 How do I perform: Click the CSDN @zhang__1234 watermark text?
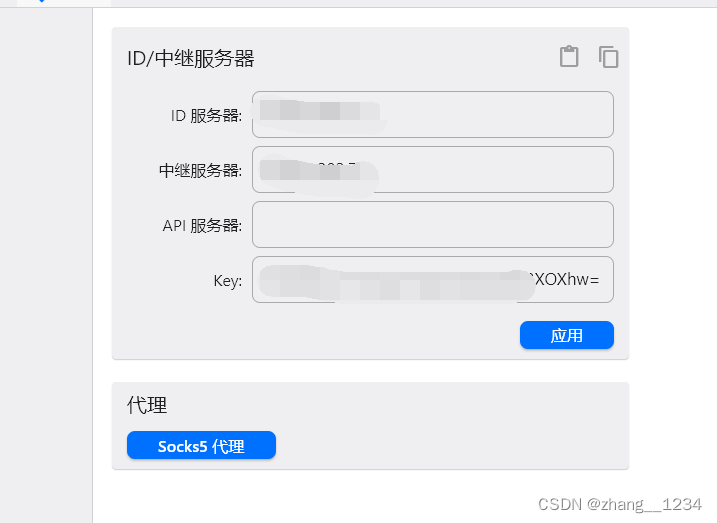tap(620, 504)
